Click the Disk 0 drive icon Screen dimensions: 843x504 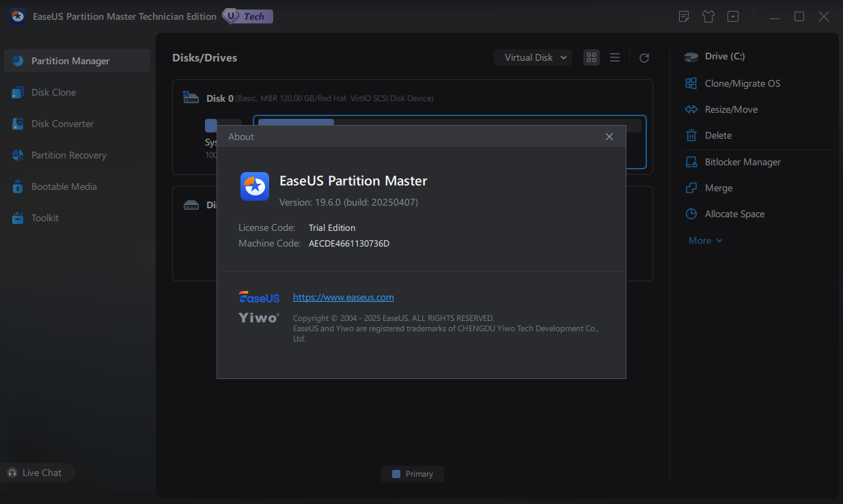[x=191, y=98]
